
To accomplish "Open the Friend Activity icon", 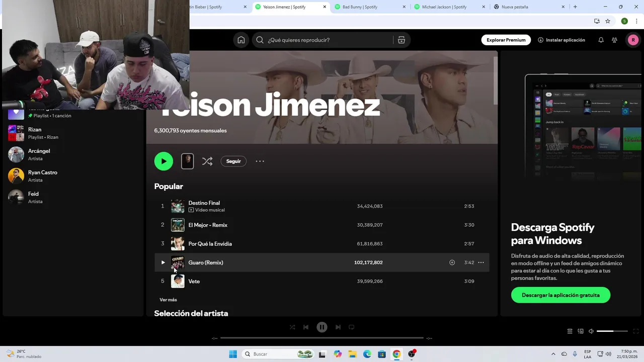I will pos(614,40).
